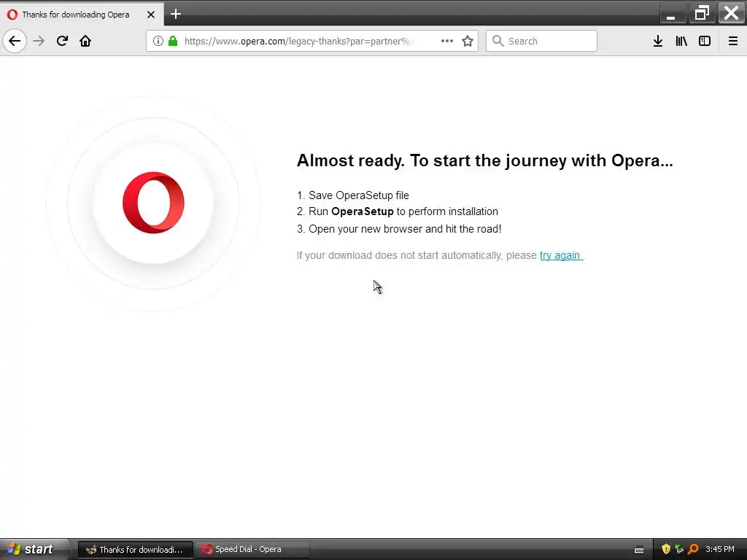Open the Library bookmarks and history icon
The image size is (747, 560).
click(x=681, y=41)
